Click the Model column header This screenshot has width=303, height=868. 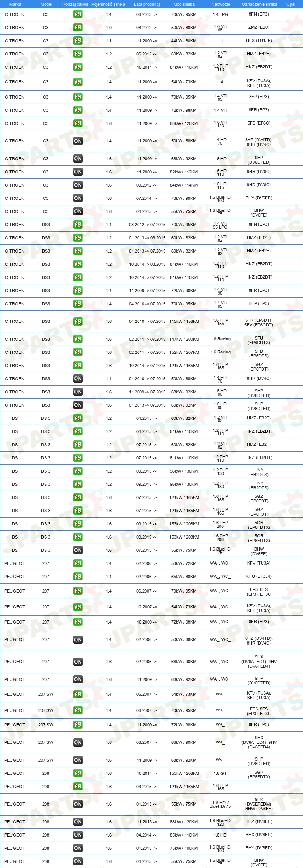tap(46, 4)
